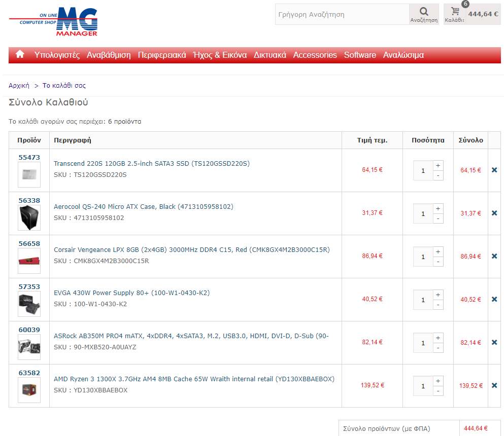
Task: Click the Το καλάθι σας breadcrumb
Action: click(x=64, y=85)
